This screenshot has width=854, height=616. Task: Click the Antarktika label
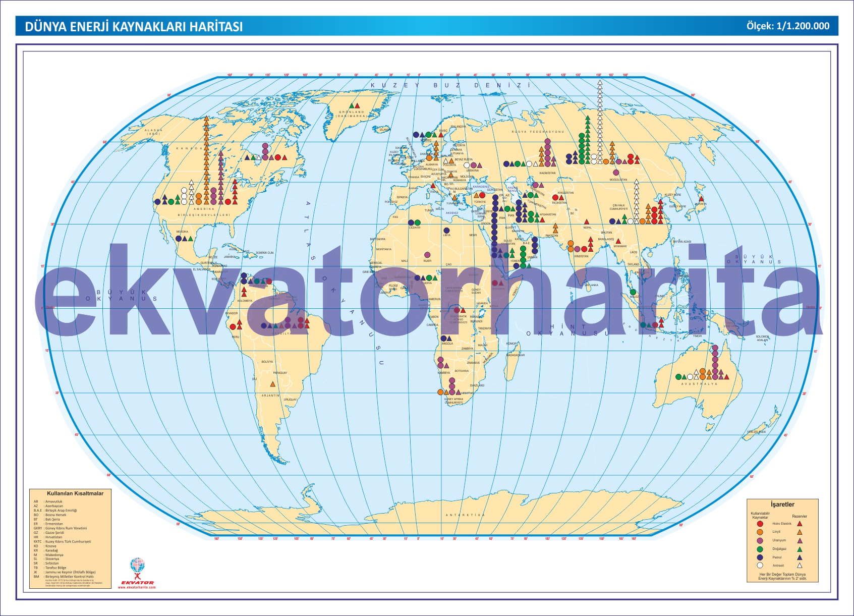pos(465,515)
